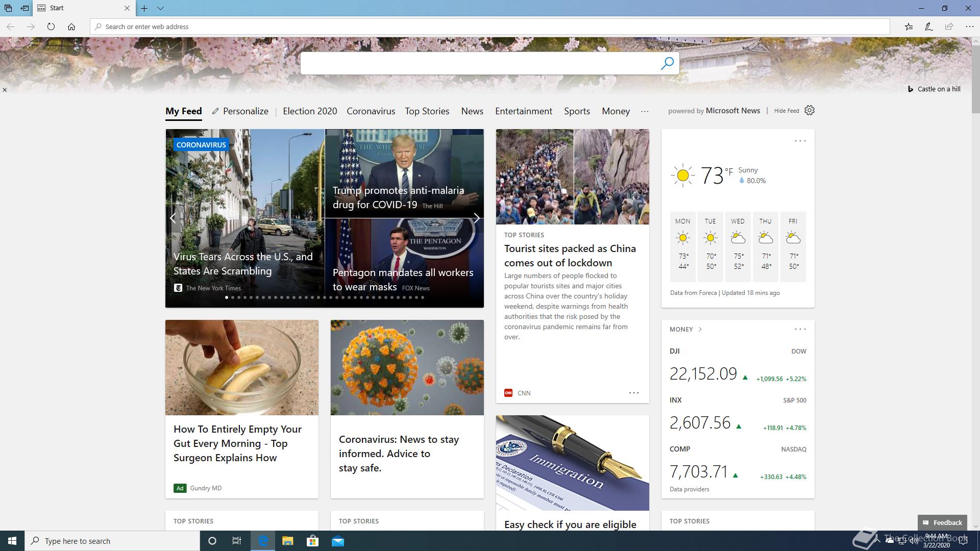Screen dimensions: 980x551
Task: Show previous carousel slide arrow
Action: pyautogui.click(x=173, y=218)
